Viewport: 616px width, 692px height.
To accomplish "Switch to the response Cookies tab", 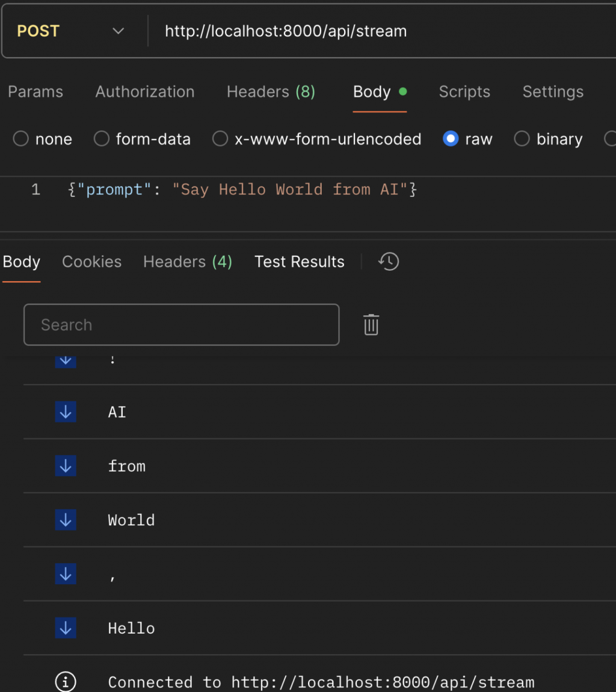I will (x=92, y=262).
